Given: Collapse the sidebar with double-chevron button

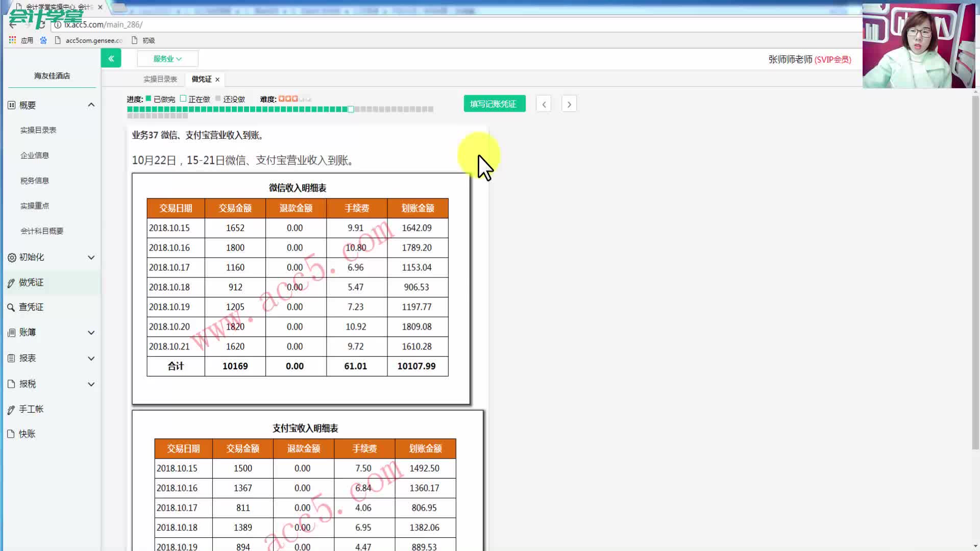Looking at the screenshot, I should [111, 59].
